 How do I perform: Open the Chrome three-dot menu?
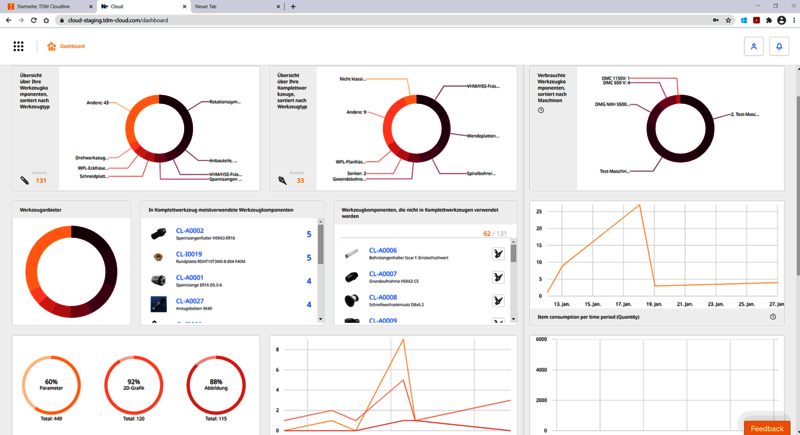pos(793,20)
